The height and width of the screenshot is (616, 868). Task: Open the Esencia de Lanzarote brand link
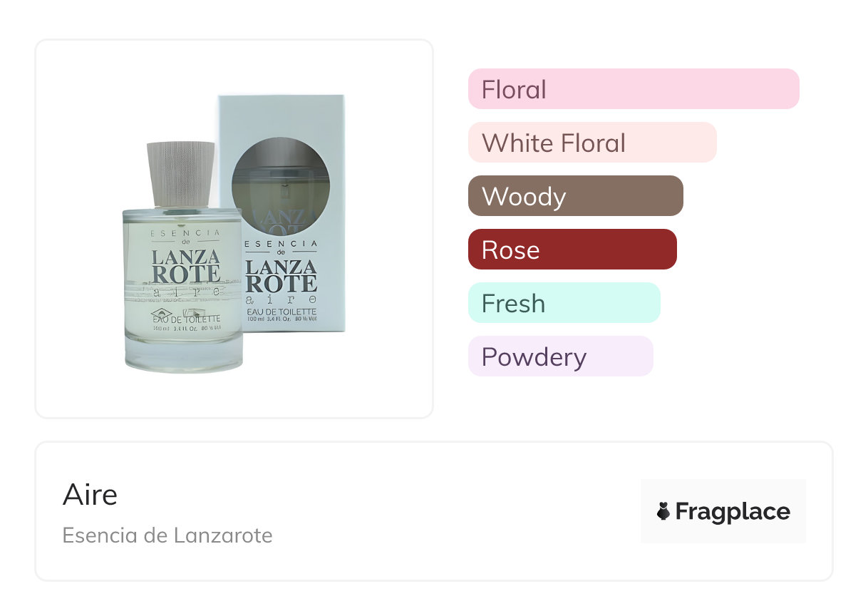tap(167, 535)
